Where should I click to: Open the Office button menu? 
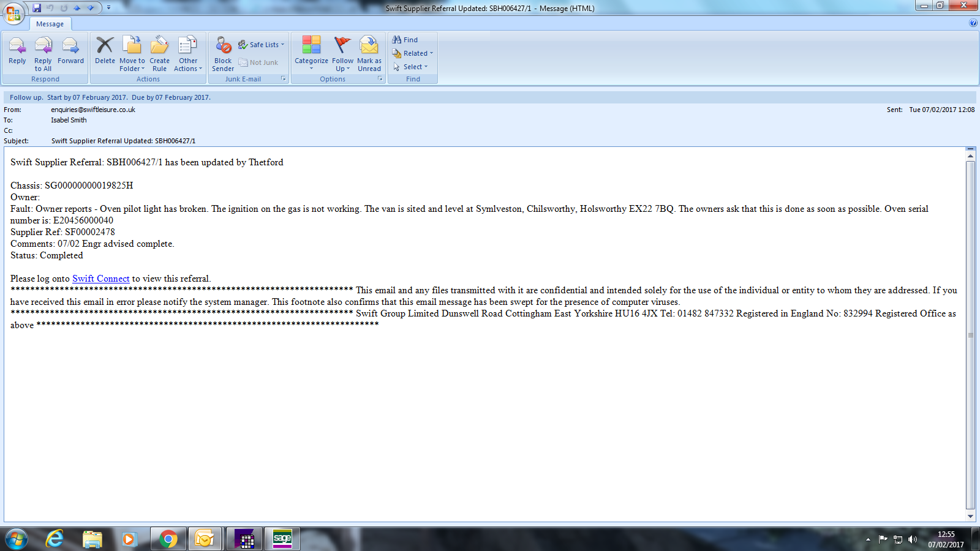(x=13, y=13)
